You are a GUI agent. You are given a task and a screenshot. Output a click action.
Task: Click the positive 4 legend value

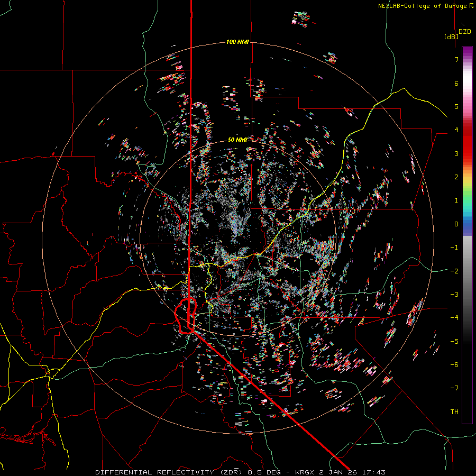[456, 130]
